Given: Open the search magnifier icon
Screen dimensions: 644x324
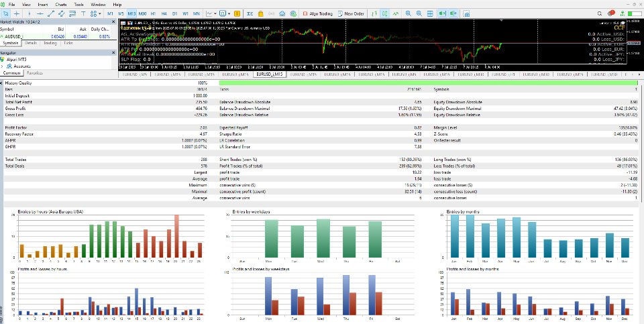Looking at the screenshot, I should 600,13.
